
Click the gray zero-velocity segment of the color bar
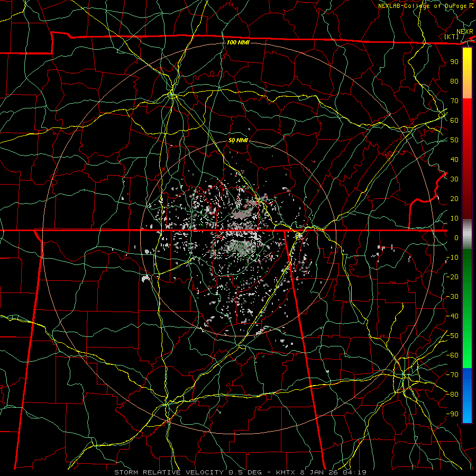click(x=467, y=234)
